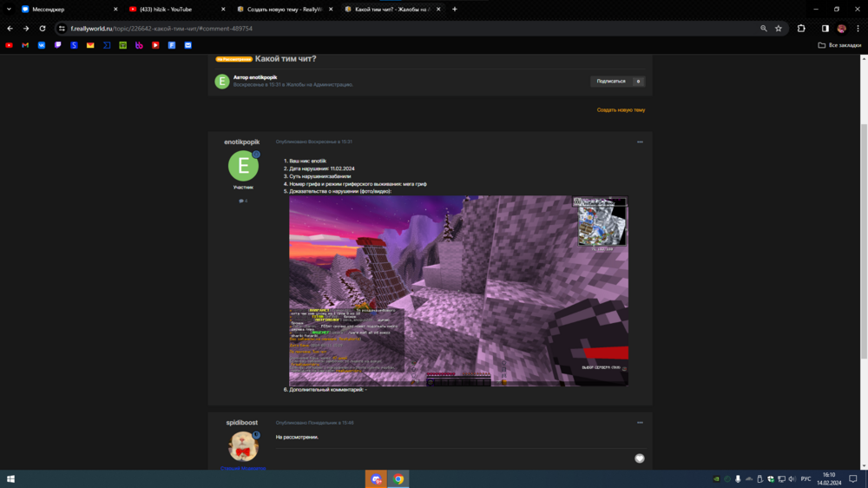This screenshot has height=488, width=868.
Task: Open the Windows Security tray icon
Action: coord(771,479)
